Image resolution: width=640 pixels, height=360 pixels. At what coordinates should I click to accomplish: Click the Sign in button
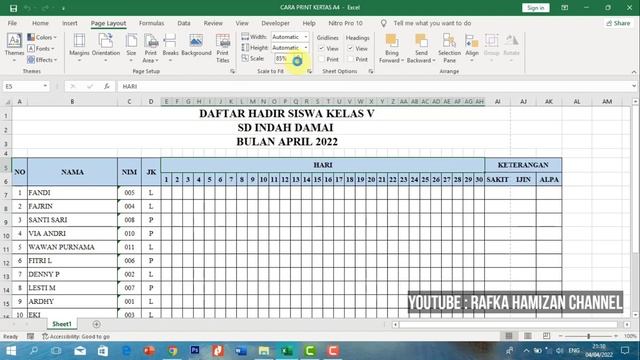point(536,8)
